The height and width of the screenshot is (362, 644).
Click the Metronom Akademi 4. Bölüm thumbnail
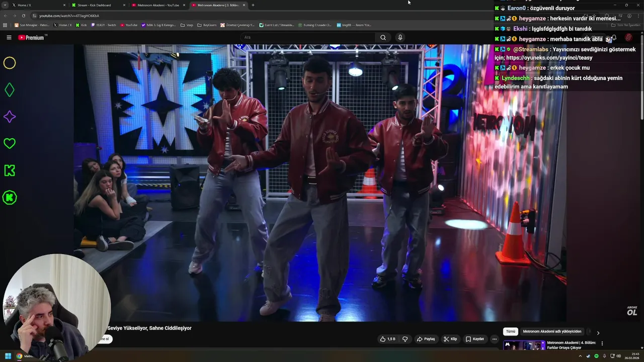tap(524, 345)
